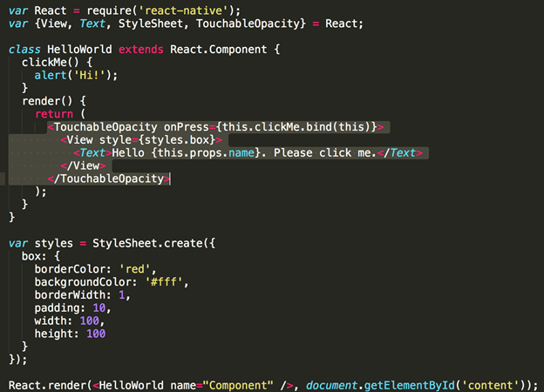Click the clickMe() method definition

click(x=51, y=63)
